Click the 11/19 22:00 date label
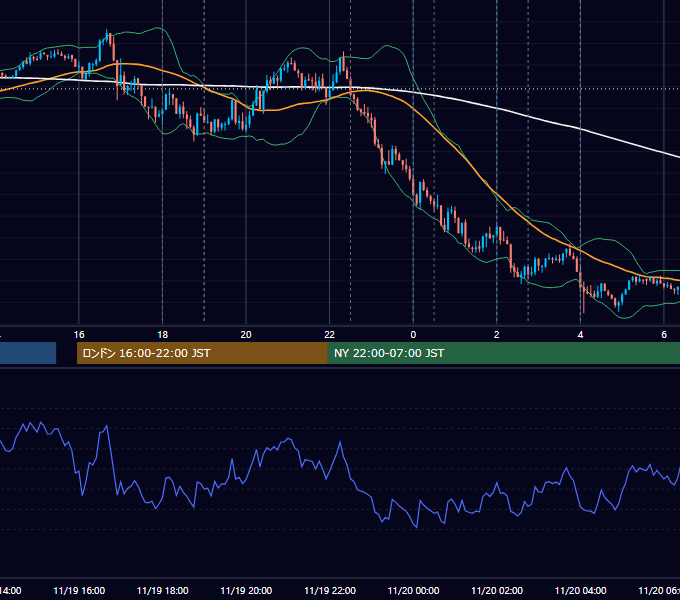This screenshot has width=680, height=600. (x=330, y=591)
